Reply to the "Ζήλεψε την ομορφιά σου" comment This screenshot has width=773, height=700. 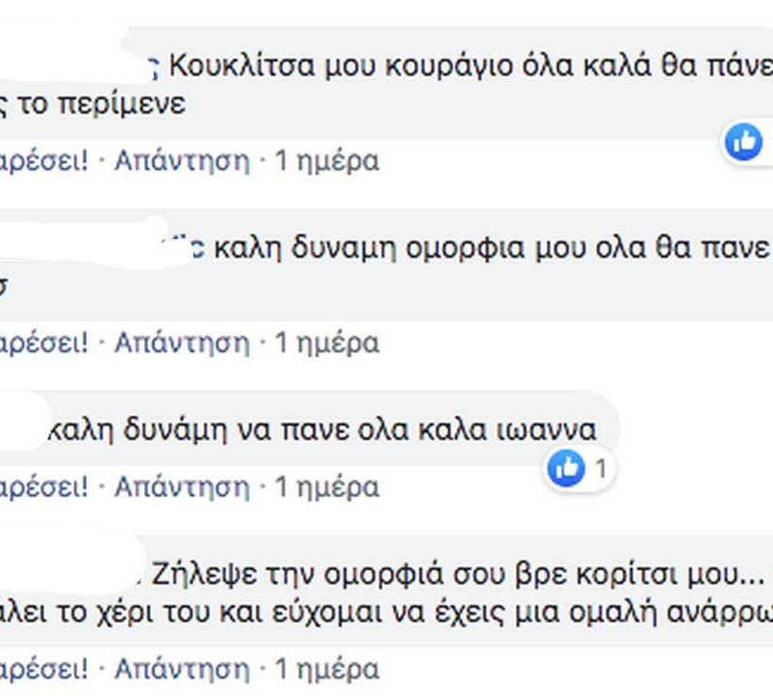pyautogui.click(x=182, y=670)
